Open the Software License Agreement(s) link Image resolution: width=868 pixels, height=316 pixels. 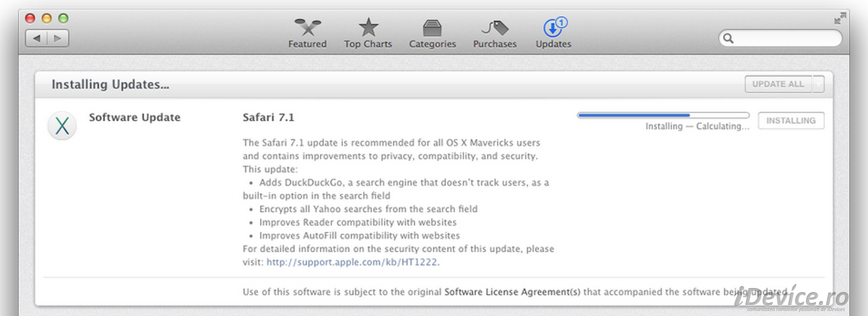click(512, 292)
